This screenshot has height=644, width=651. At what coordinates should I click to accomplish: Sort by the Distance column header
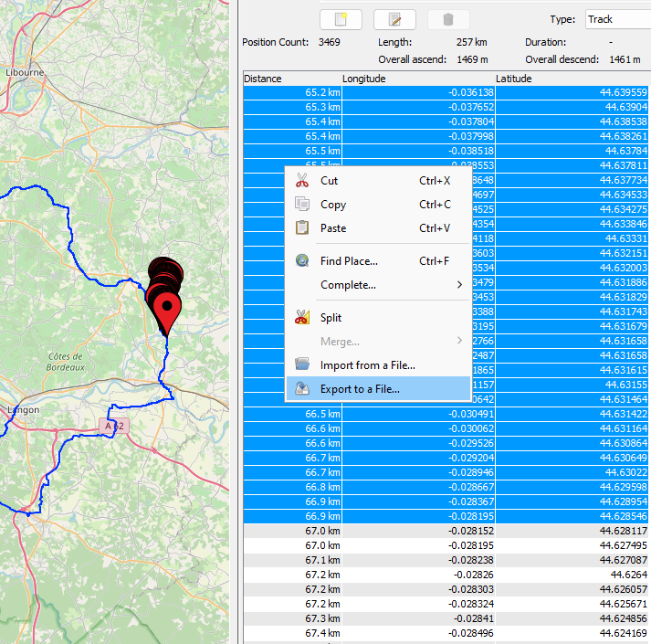point(291,79)
